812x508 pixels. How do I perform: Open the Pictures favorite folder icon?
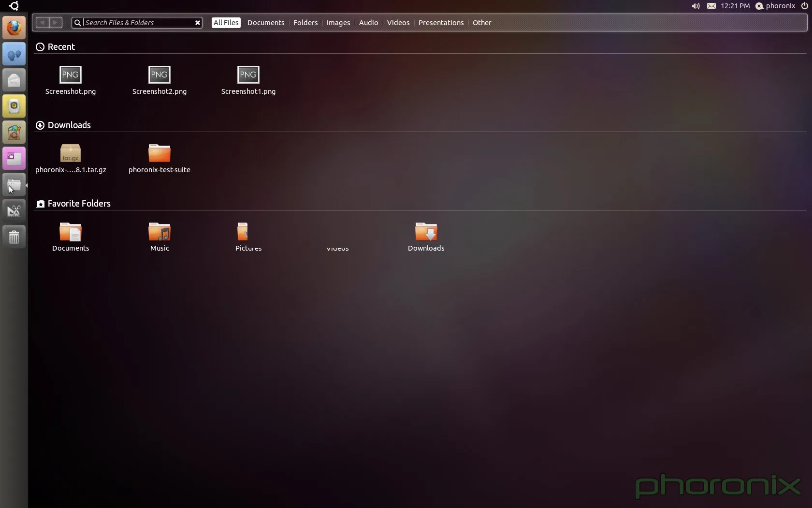coord(243,232)
